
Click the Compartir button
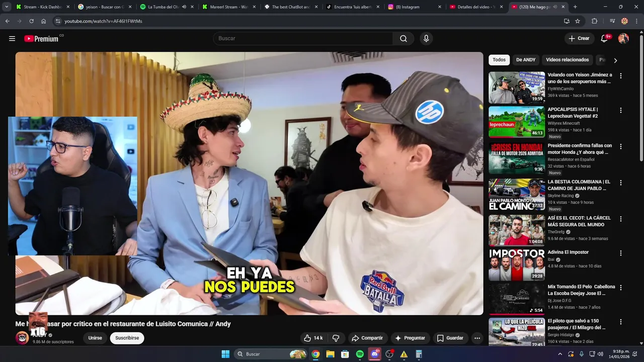tap(367, 338)
